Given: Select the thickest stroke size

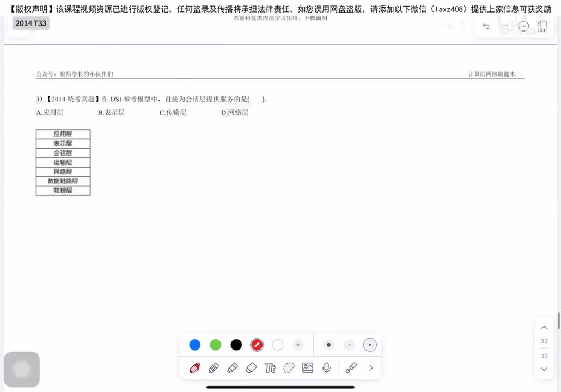Looking at the screenshot, I should [328, 345].
